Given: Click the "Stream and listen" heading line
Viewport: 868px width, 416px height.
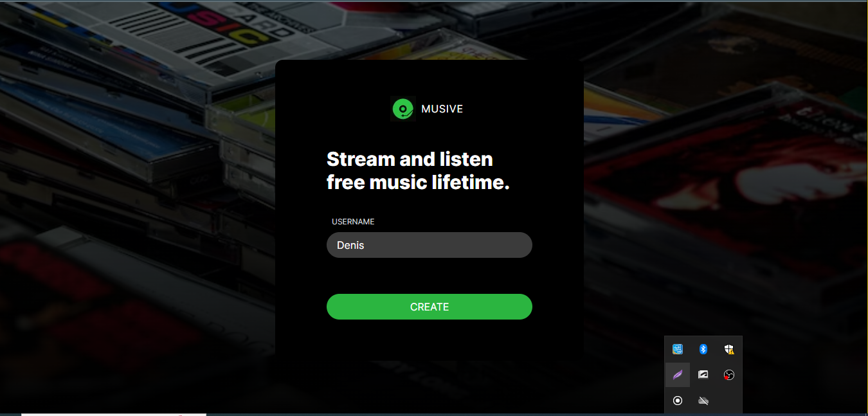Looking at the screenshot, I should coord(410,159).
